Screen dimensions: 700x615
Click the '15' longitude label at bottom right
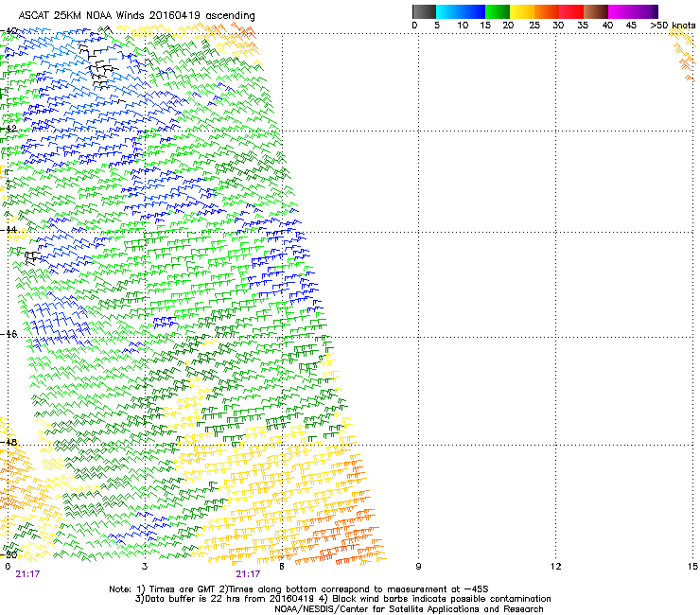tap(692, 567)
